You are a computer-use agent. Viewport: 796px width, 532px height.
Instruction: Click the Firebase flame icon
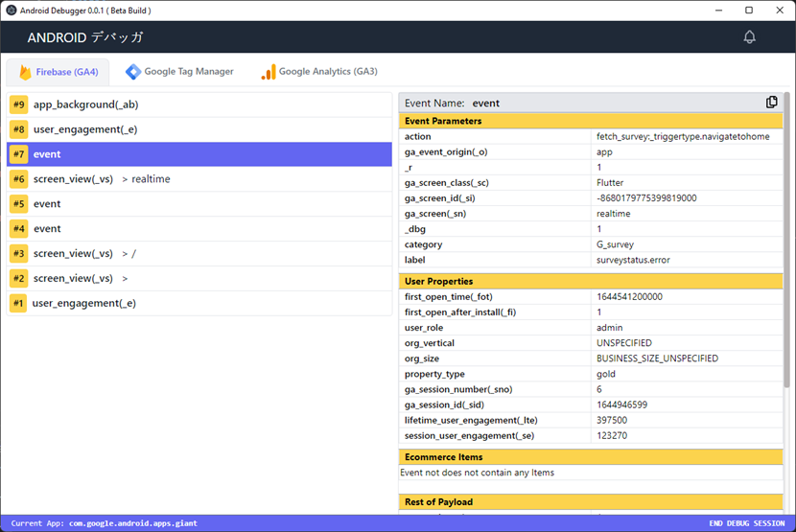26,72
